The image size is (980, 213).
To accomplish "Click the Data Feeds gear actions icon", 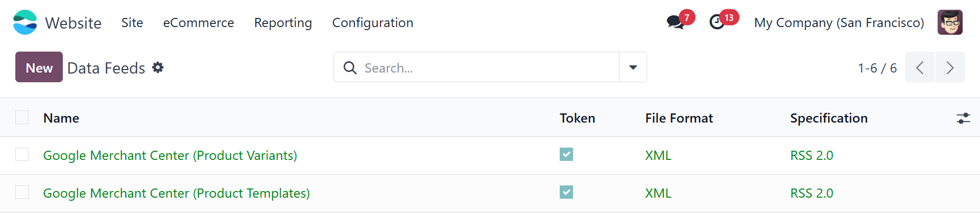I will point(158,67).
